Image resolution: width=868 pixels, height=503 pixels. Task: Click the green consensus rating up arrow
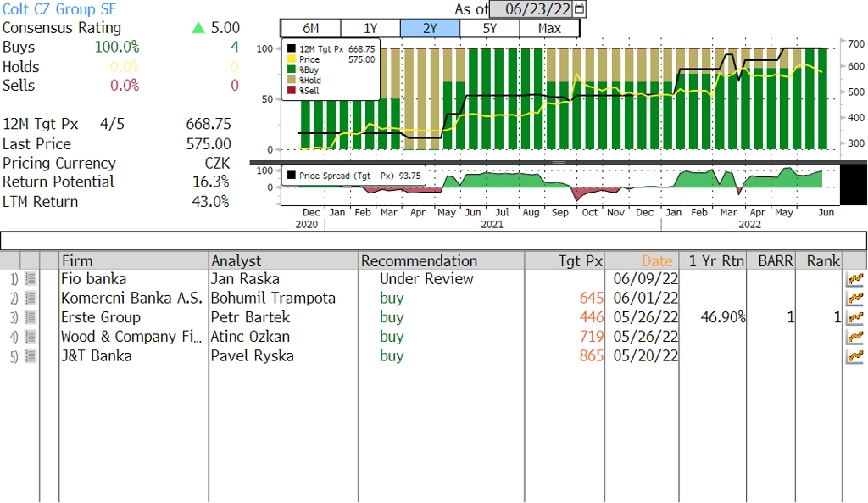198,28
